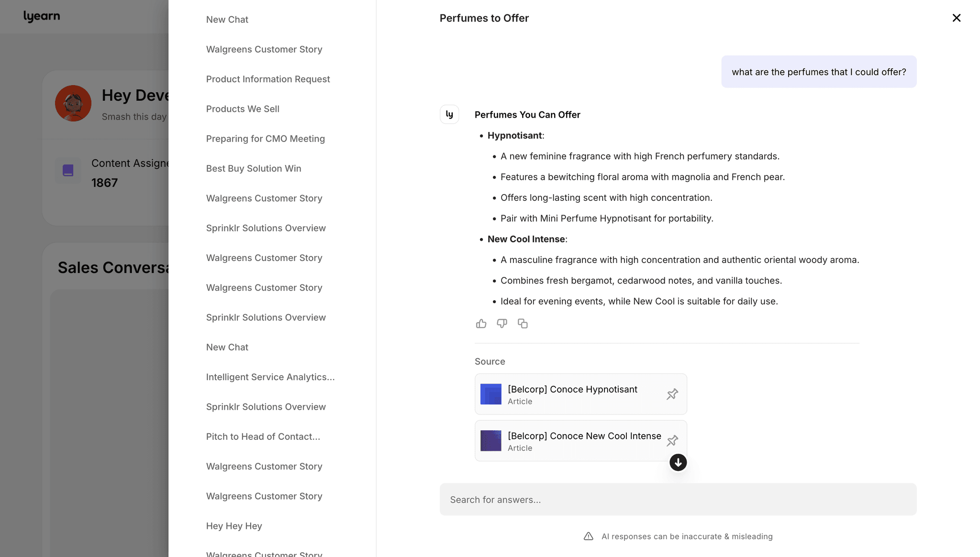The width and height of the screenshot is (980, 557).
Task: Close the Perfumes to Offer chat panel
Action: click(957, 18)
